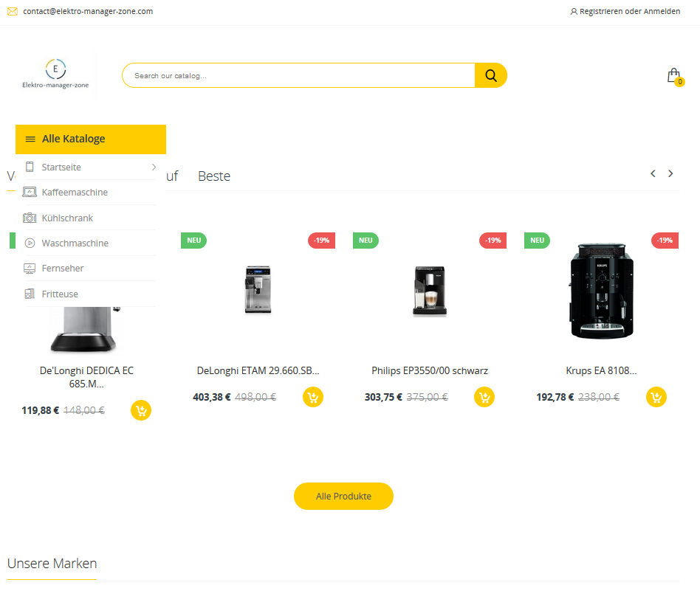
Task: Click the Waschmaschine play-circle icon
Action: [30, 243]
